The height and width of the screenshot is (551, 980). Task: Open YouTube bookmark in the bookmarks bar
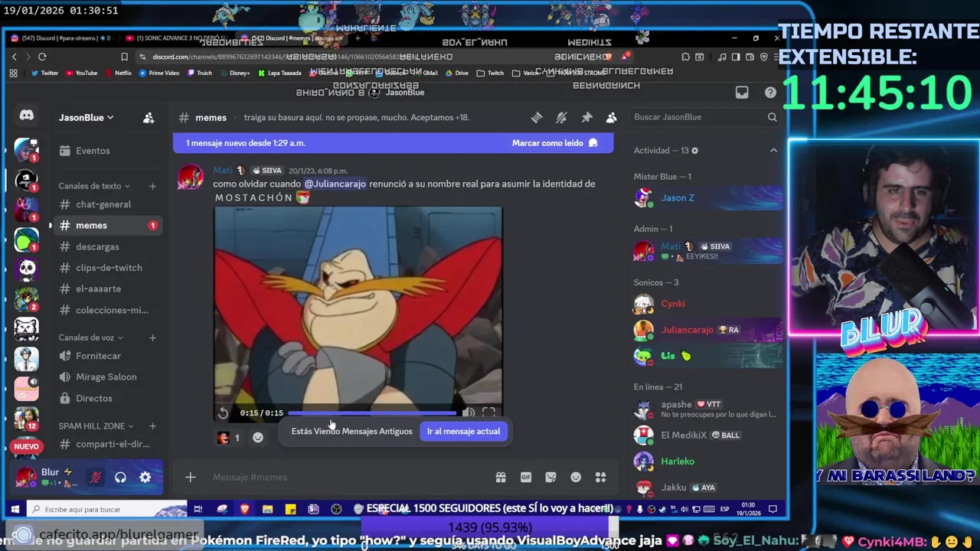(81, 73)
